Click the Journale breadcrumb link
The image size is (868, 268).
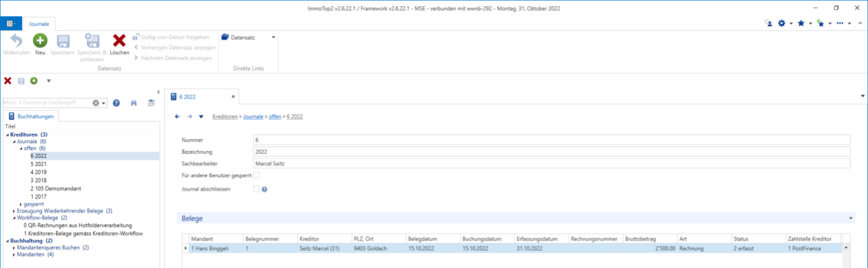(x=254, y=116)
